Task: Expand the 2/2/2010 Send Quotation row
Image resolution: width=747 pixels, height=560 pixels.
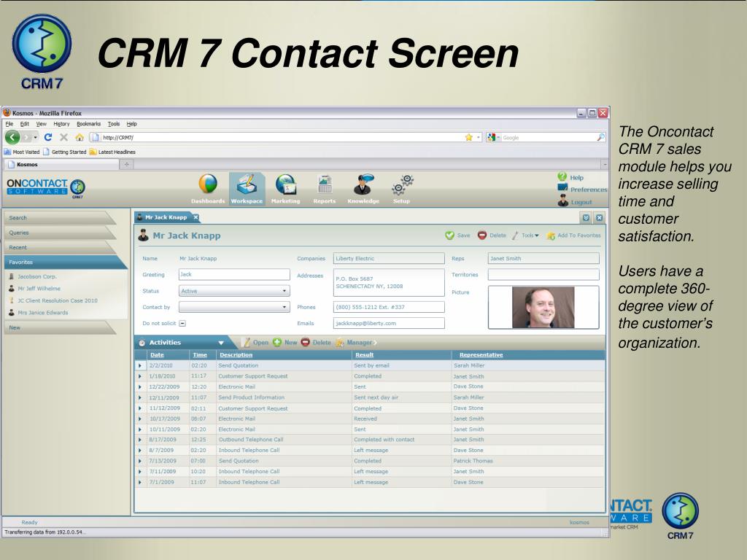Action: pyautogui.click(x=140, y=366)
